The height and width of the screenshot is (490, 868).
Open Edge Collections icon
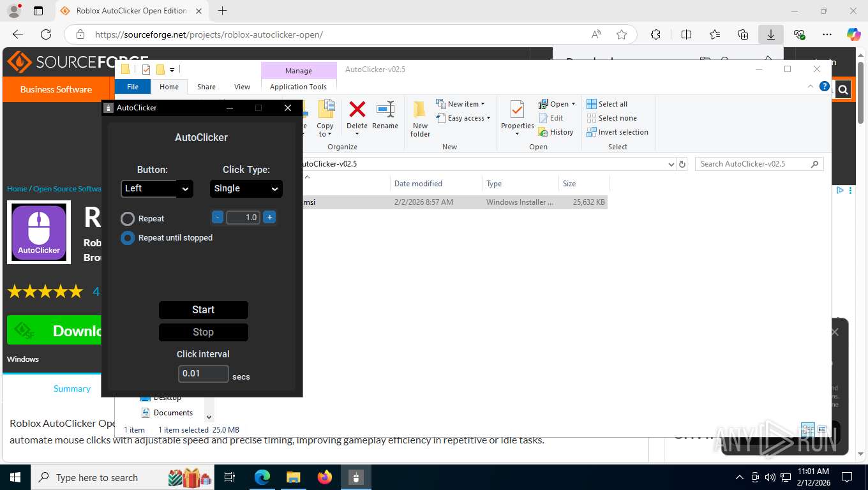743,34
